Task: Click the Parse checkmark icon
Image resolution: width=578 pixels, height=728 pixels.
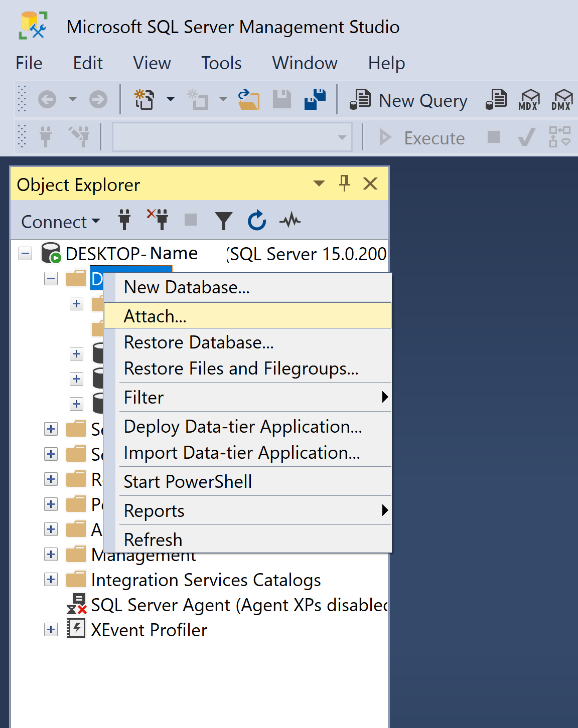Action: coord(526,137)
